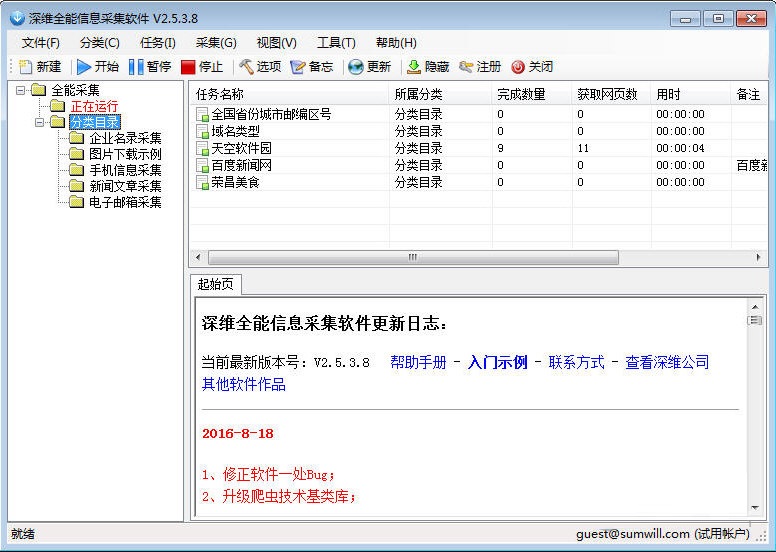Sort by the 用时 column header

coord(691,94)
